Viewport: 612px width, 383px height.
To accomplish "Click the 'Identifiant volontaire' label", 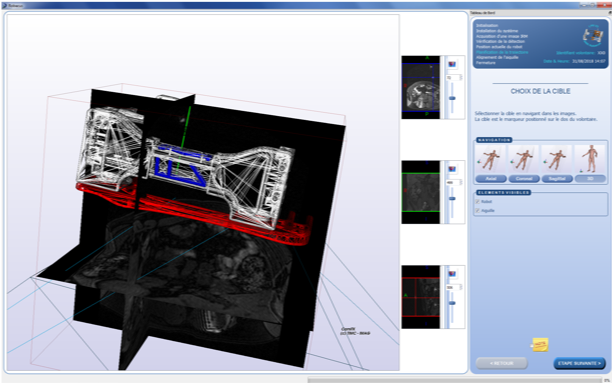I will pos(575,53).
